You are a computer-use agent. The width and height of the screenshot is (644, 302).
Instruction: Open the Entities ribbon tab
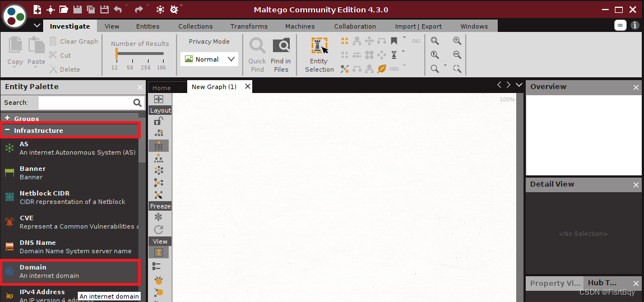(x=148, y=26)
